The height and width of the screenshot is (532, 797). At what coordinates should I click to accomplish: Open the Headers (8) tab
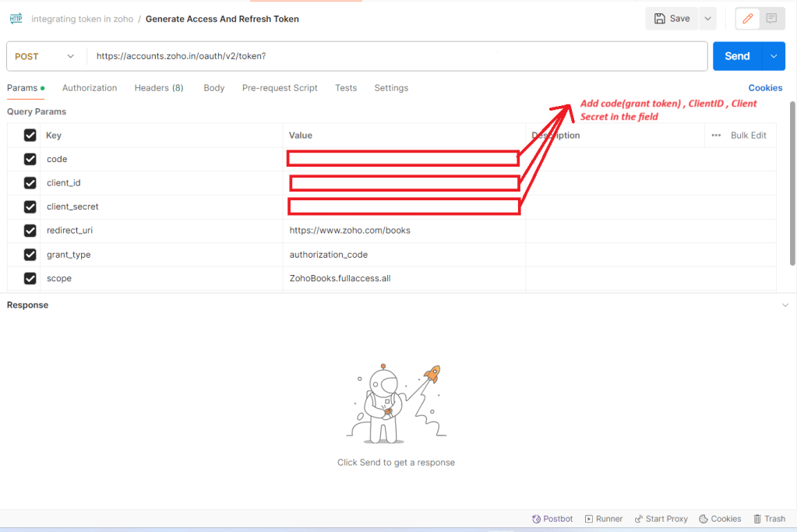tap(159, 88)
